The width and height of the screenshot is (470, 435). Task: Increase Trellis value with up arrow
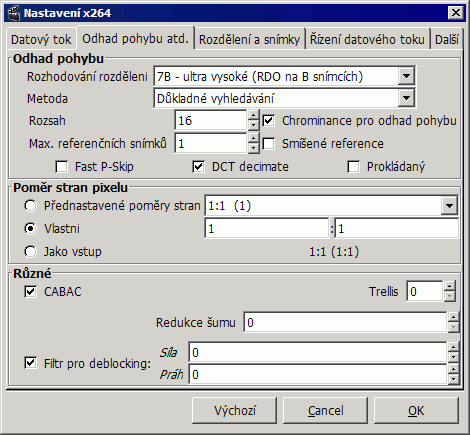[450, 286]
